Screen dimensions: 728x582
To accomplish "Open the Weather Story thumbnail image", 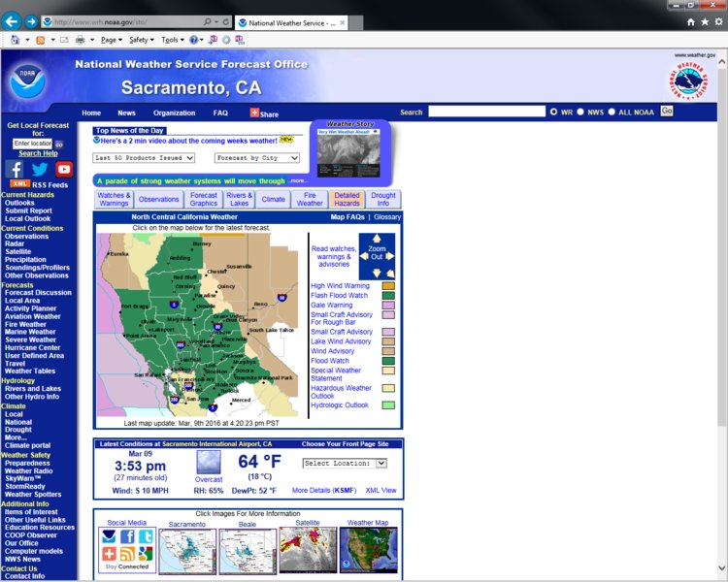I will point(348,153).
